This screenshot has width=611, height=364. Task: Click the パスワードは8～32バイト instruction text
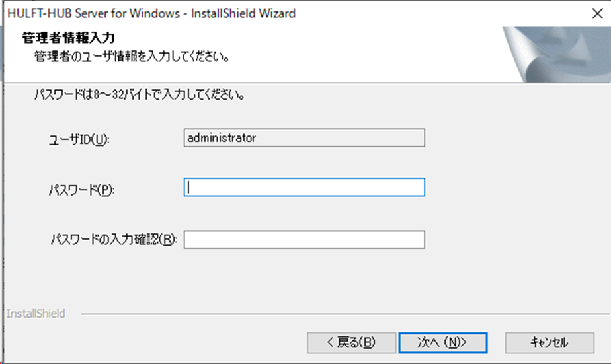pyautogui.click(x=140, y=94)
